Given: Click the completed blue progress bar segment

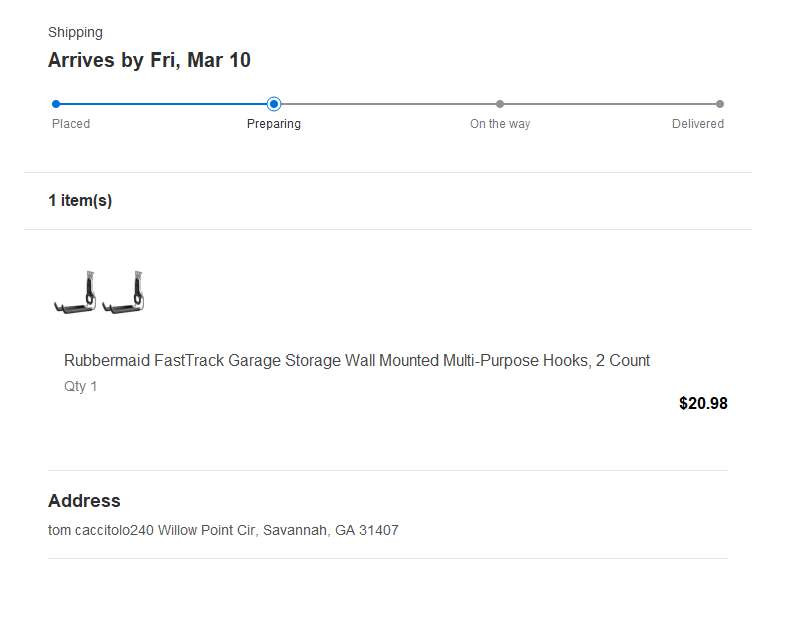Looking at the screenshot, I should pyautogui.click(x=165, y=104).
